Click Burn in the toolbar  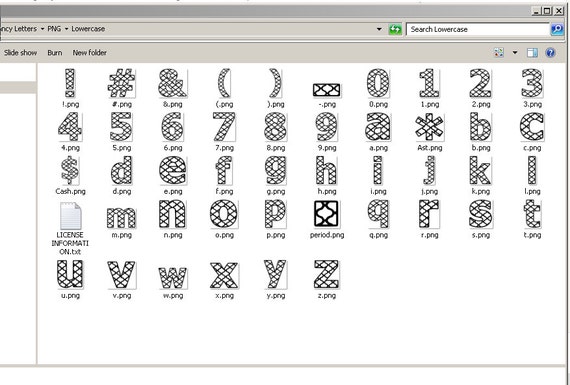(x=55, y=53)
